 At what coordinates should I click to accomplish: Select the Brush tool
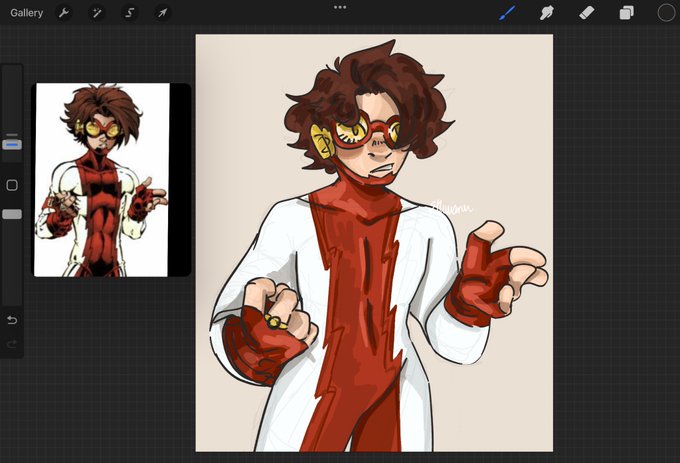pos(507,13)
